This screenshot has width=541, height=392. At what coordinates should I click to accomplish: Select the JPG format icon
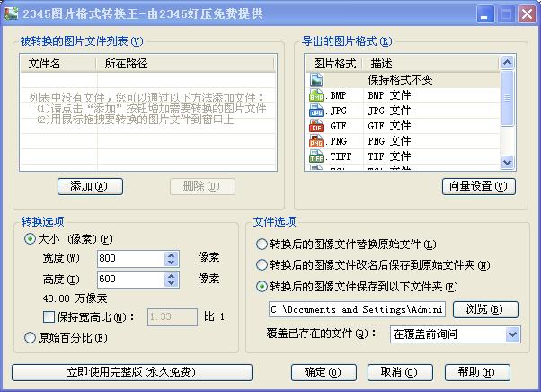[x=316, y=111]
